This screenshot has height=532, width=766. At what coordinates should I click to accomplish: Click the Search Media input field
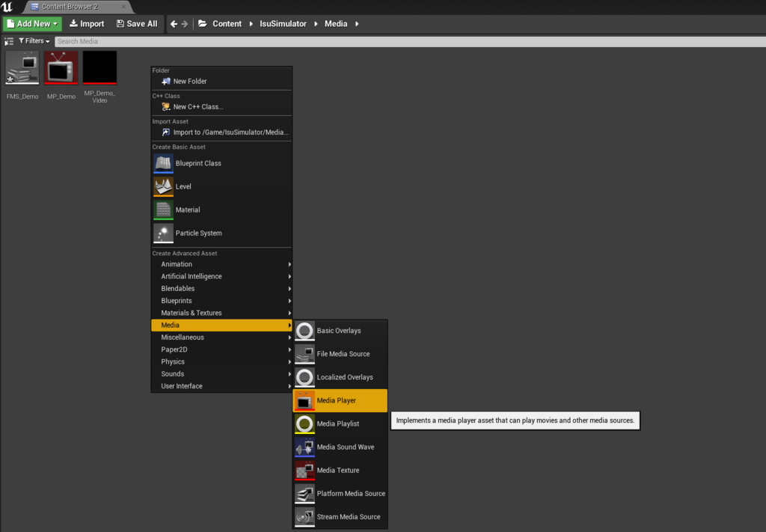click(410, 41)
